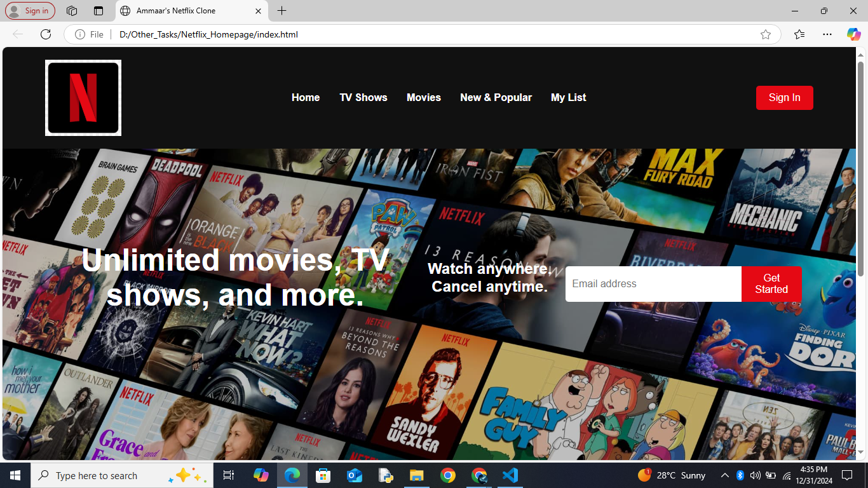Image resolution: width=868 pixels, height=488 pixels.
Task: Click the page vertical scrollbar
Action: [861, 169]
